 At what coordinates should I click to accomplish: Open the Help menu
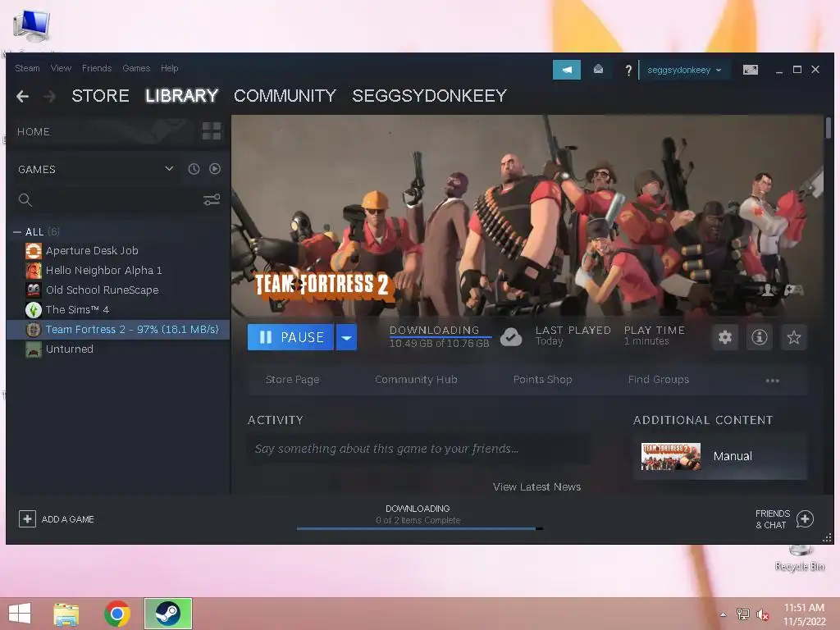tap(169, 68)
